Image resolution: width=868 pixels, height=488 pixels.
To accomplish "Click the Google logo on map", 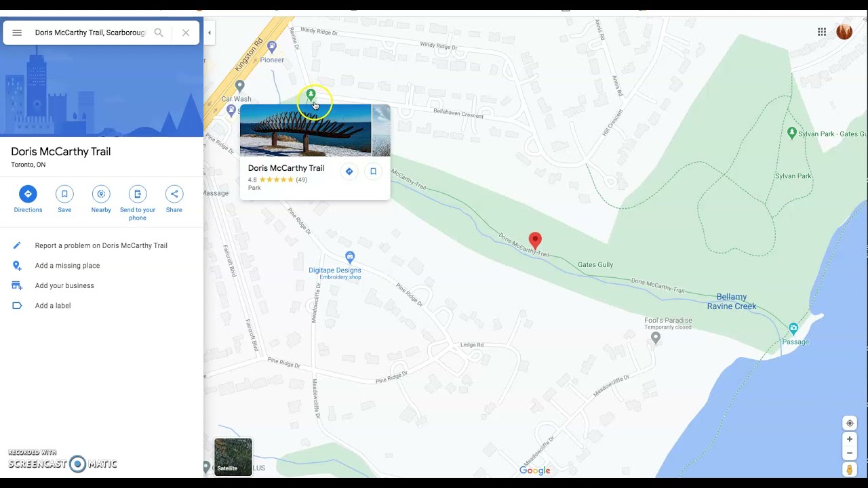I will tap(535, 470).
